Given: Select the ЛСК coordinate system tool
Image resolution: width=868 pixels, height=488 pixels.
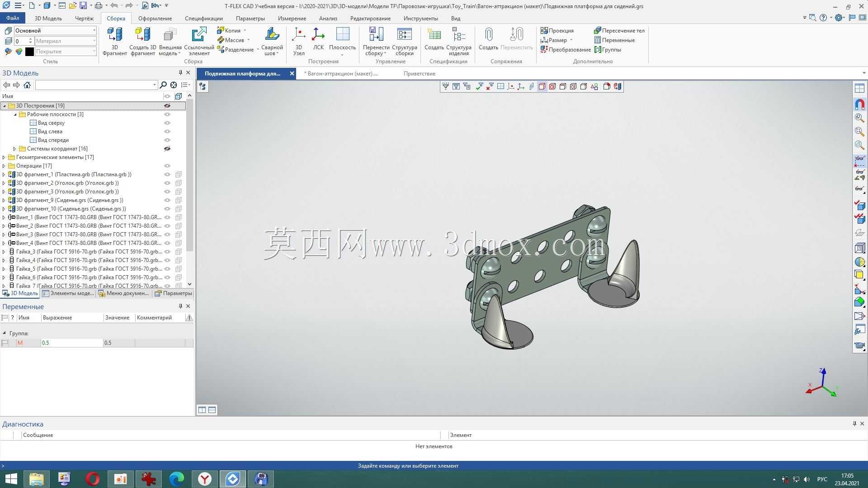Looking at the screenshot, I should tap(318, 39).
